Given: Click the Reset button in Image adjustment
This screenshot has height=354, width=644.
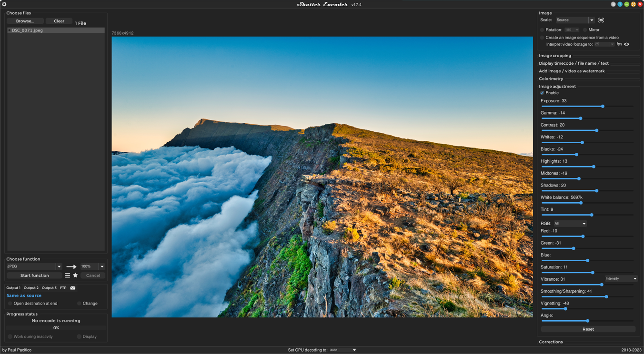Looking at the screenshot, I should coord(588,329).
